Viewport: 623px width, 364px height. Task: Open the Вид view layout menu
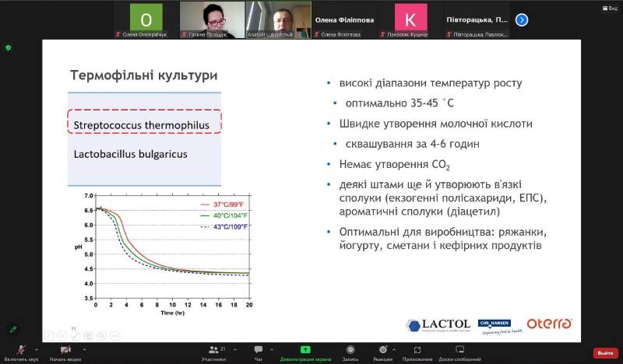coord(610,8)
